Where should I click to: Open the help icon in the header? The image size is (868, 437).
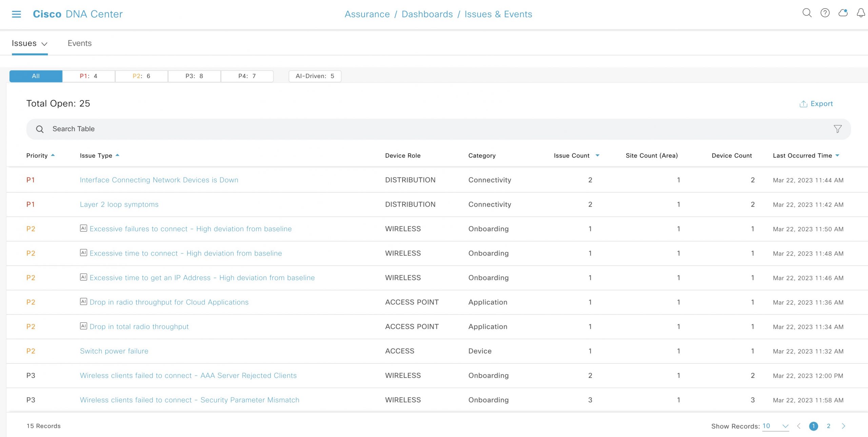tap(825, 13)
